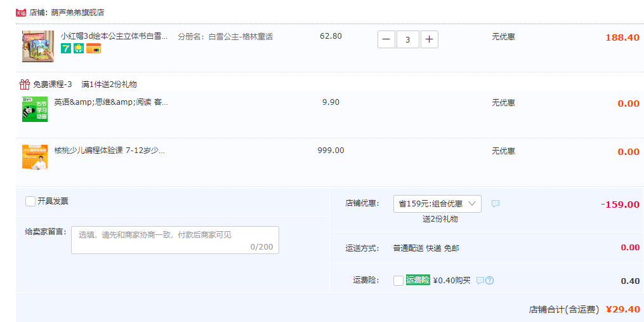The height and width of the screenshot is (322, 644).
Task: Click the 62.80 unit price
Action: coord(331,36)
